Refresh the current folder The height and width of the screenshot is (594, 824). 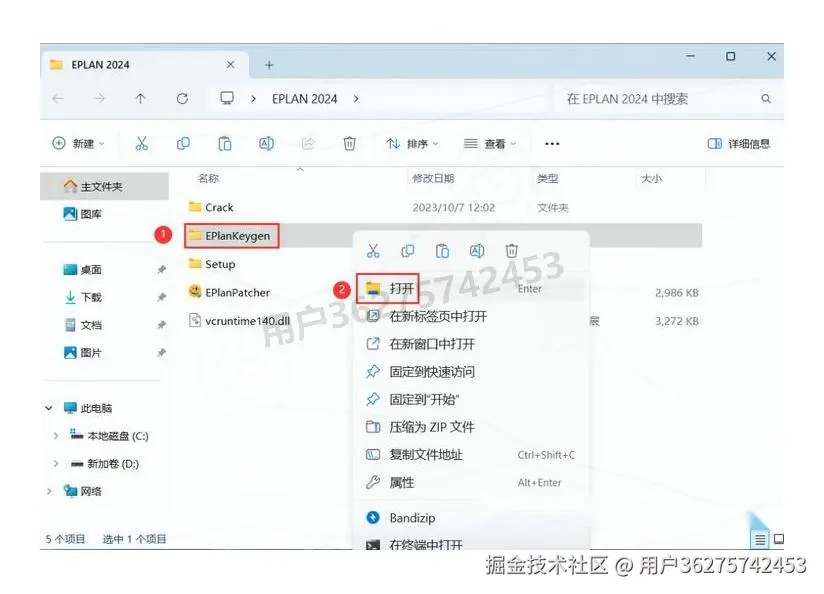(x=182, y=98)
